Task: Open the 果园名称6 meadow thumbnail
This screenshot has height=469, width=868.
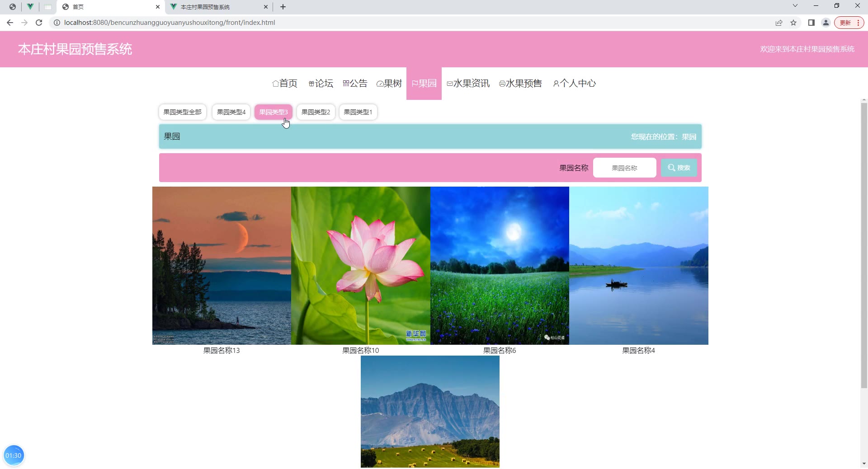Action: (500, 266)
